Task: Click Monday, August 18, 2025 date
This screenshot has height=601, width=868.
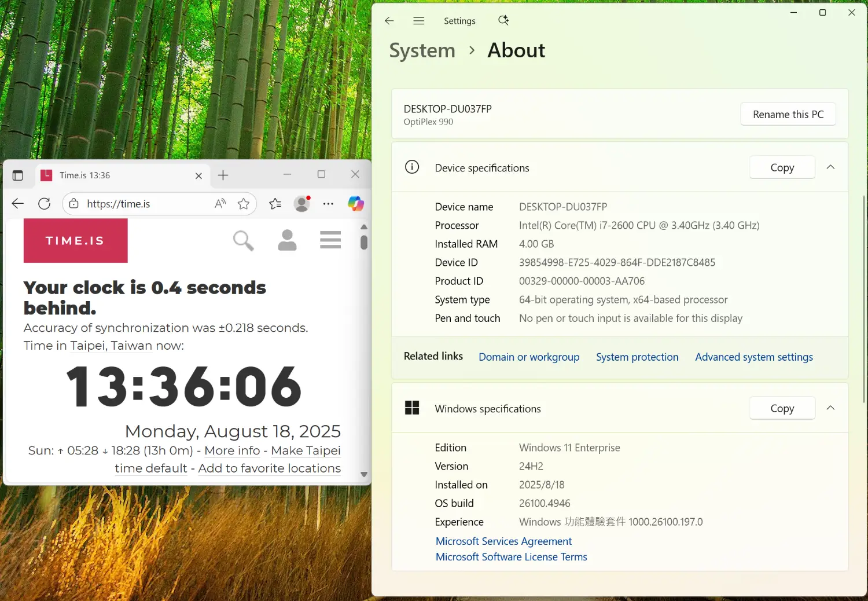Action: coord(233,431)
